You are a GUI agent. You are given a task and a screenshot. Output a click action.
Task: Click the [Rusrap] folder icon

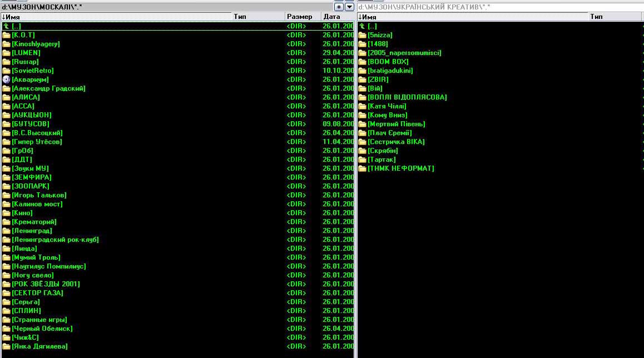coord(6,62)
